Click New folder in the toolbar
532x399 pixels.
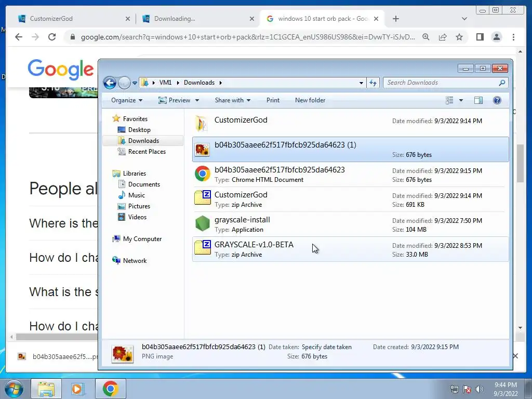pyautogui.click(x=310, y=100)
